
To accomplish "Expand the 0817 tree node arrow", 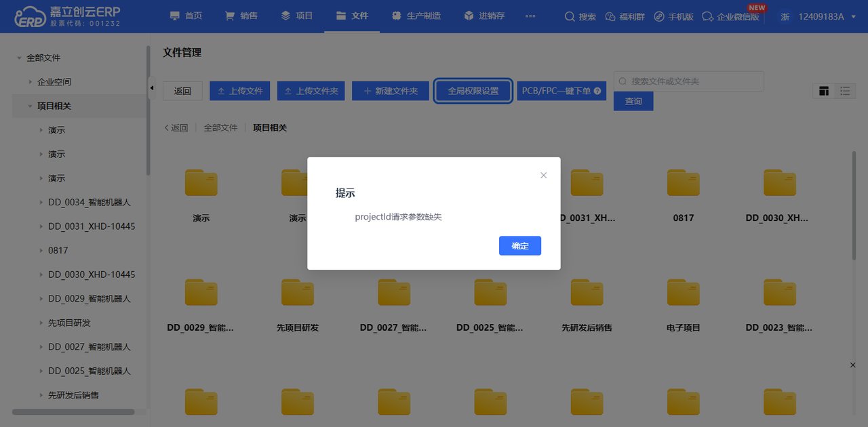I will click(41, 251).
